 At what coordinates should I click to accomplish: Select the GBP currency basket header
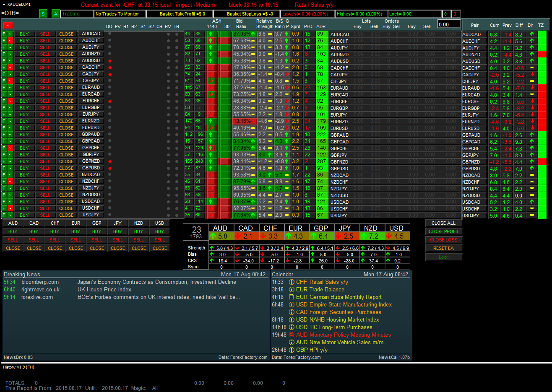97,223
